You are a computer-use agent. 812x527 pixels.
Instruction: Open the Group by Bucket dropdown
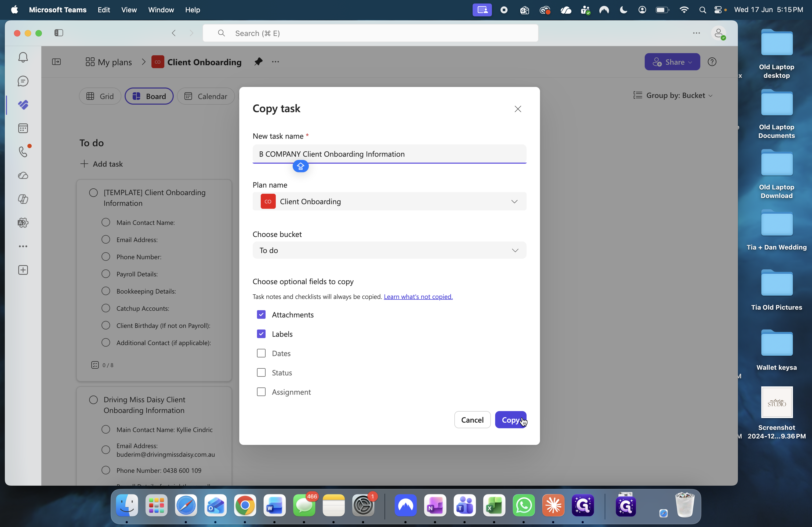(x=673, y=96)
